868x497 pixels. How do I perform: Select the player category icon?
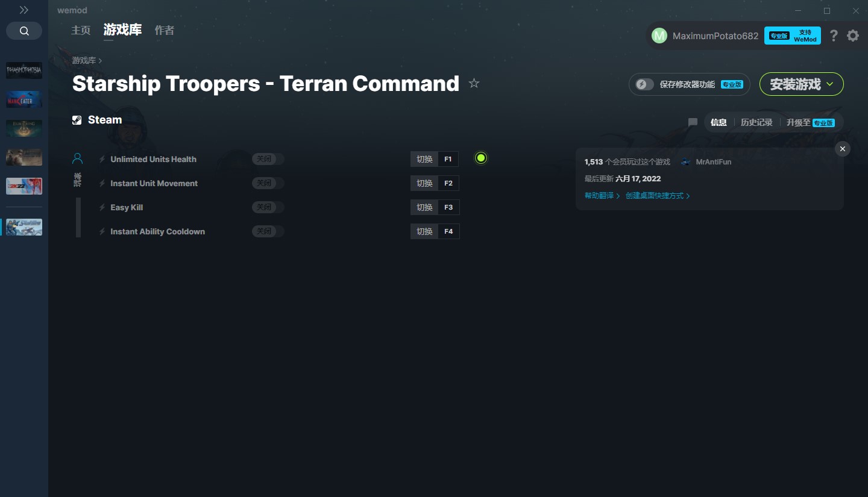77,158
